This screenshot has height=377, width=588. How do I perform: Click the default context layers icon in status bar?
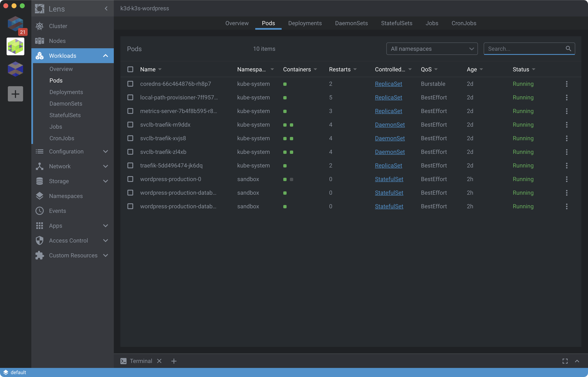pyautogui.click(x=6, y=372)
